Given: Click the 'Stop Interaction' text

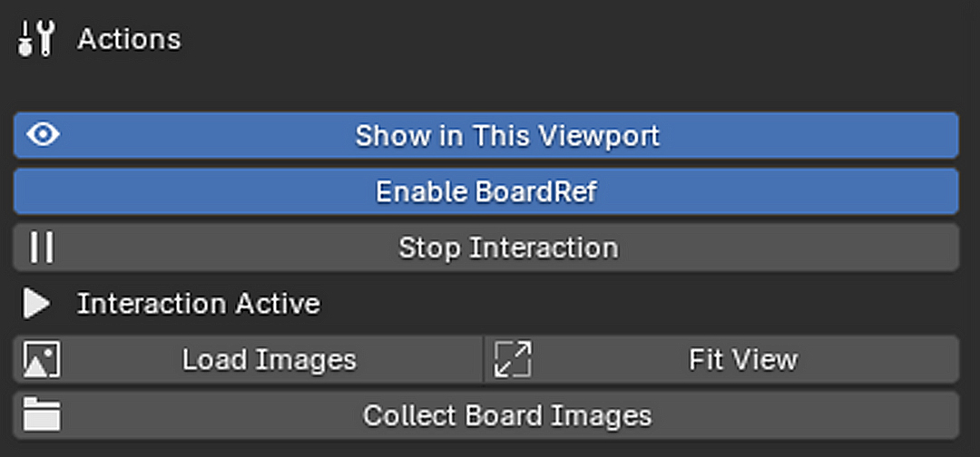Looking at the screenshot, I should pos(508,248).
